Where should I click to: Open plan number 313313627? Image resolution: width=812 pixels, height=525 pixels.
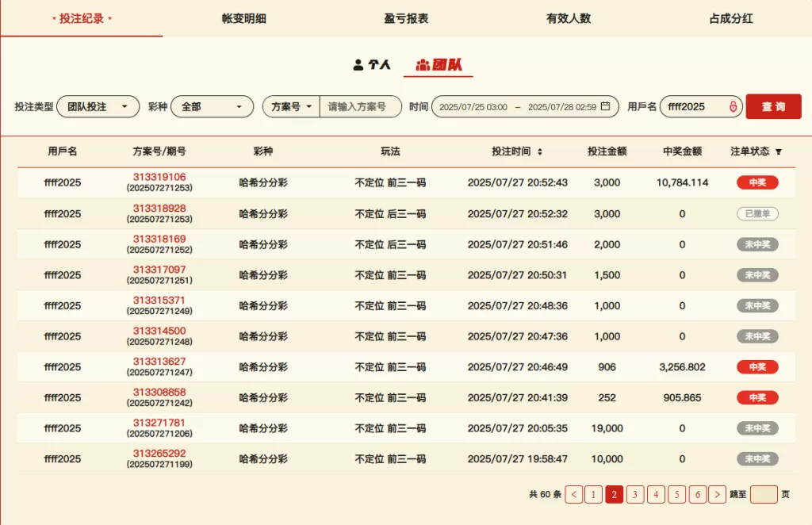click(x=159, y=361)
